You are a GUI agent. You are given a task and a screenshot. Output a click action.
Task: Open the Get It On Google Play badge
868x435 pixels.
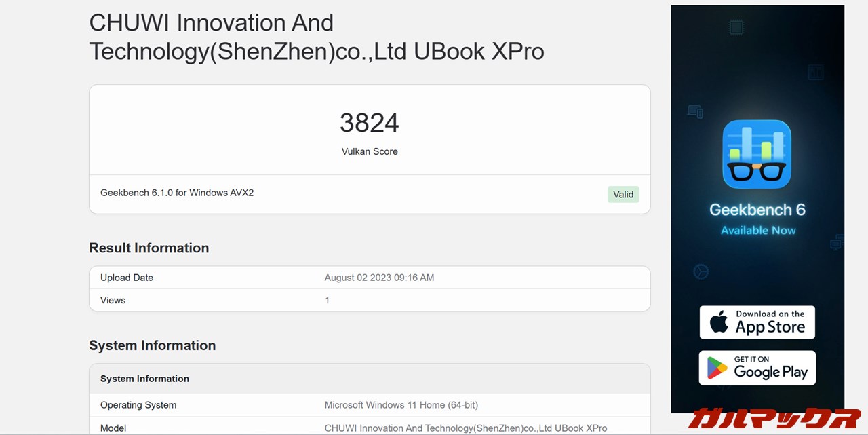[757, 368]
